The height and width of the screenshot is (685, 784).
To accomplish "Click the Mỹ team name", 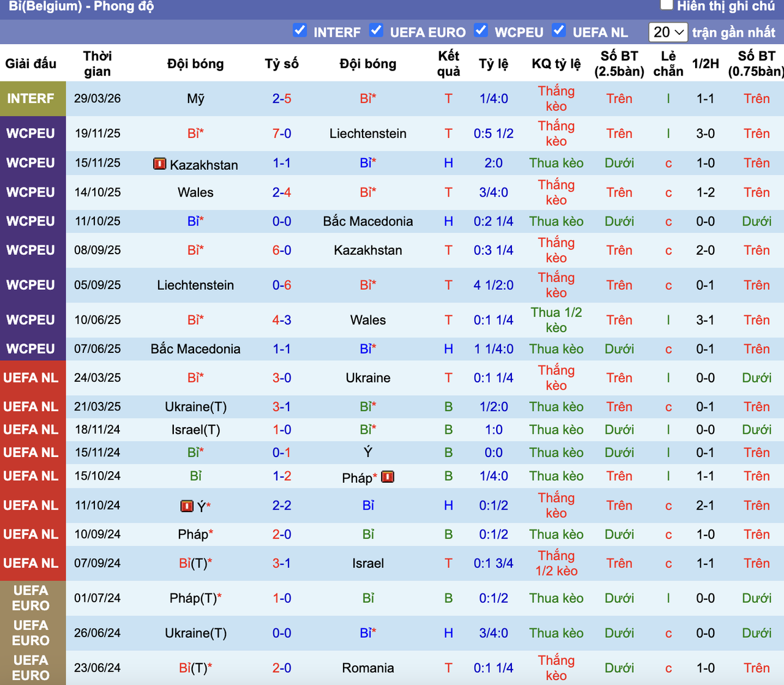I will [x=195, y=99].
